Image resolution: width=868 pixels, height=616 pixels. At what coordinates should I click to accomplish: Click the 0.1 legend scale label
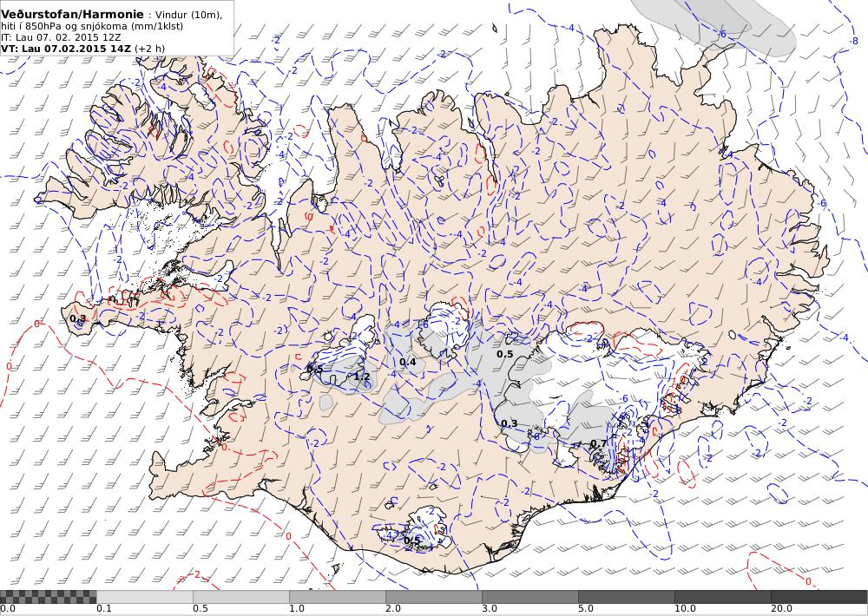pos(103,609)
